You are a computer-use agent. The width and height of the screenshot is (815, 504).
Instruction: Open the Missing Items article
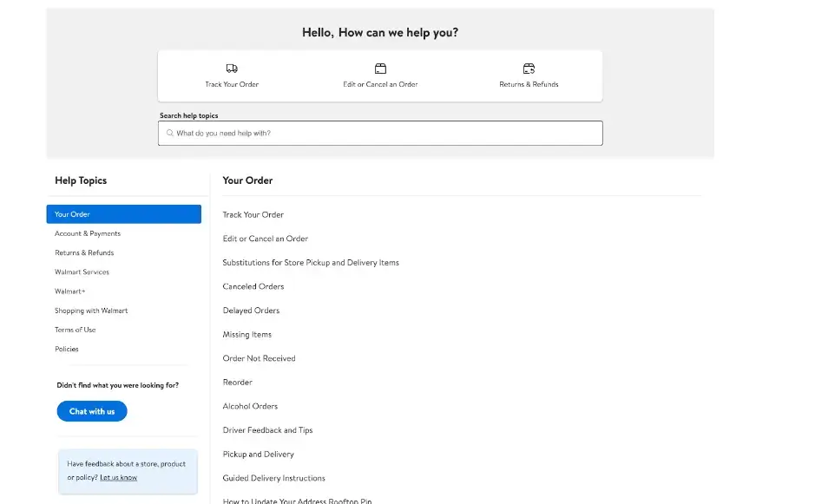point(247,334)
